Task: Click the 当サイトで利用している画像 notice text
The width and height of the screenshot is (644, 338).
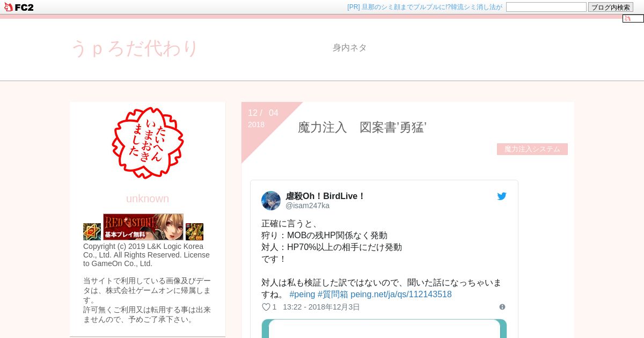Action: (147, 300)
